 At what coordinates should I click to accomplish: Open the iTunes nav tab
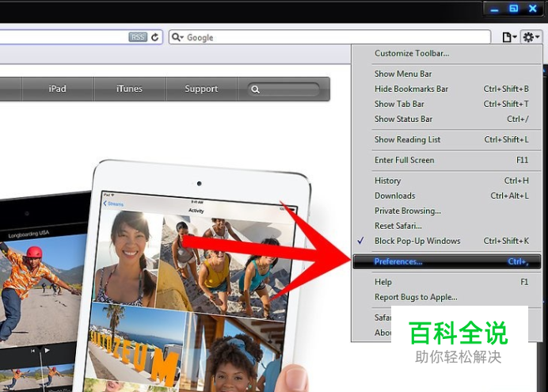[129, 89]
